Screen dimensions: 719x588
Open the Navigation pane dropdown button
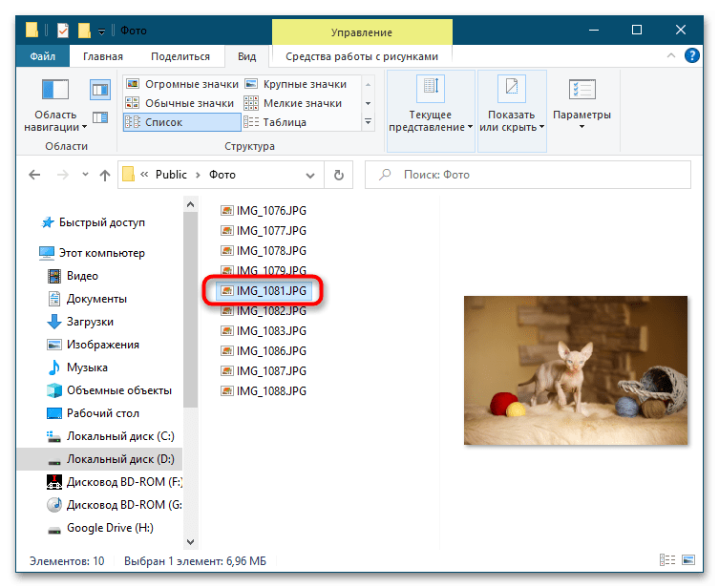tap(55, 105)
